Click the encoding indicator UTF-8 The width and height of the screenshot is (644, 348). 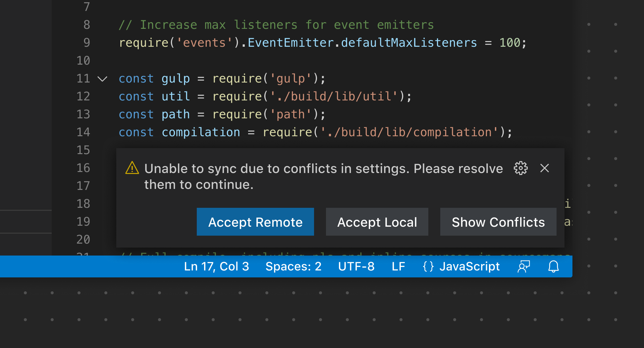(356, 266)
